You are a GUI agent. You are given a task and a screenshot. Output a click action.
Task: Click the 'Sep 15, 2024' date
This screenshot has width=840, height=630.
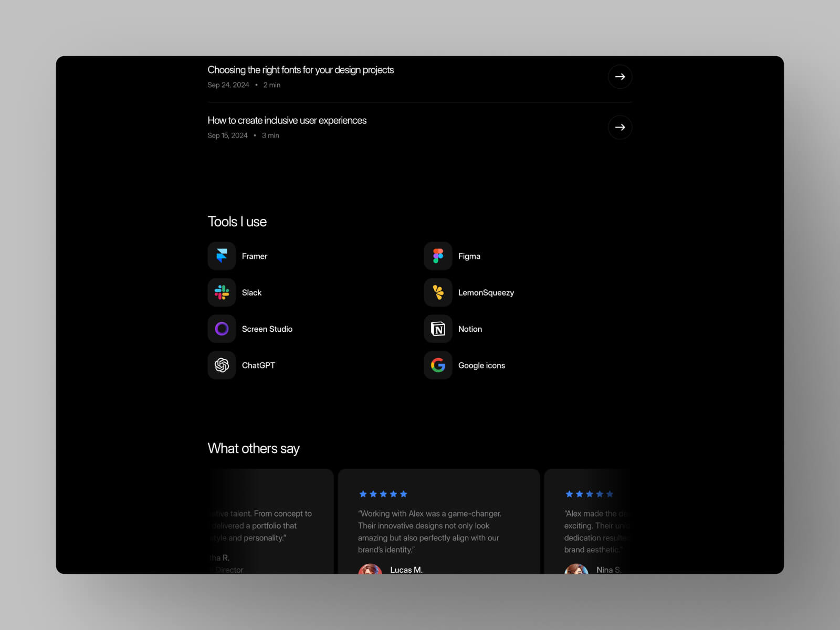tap(227, 135)
